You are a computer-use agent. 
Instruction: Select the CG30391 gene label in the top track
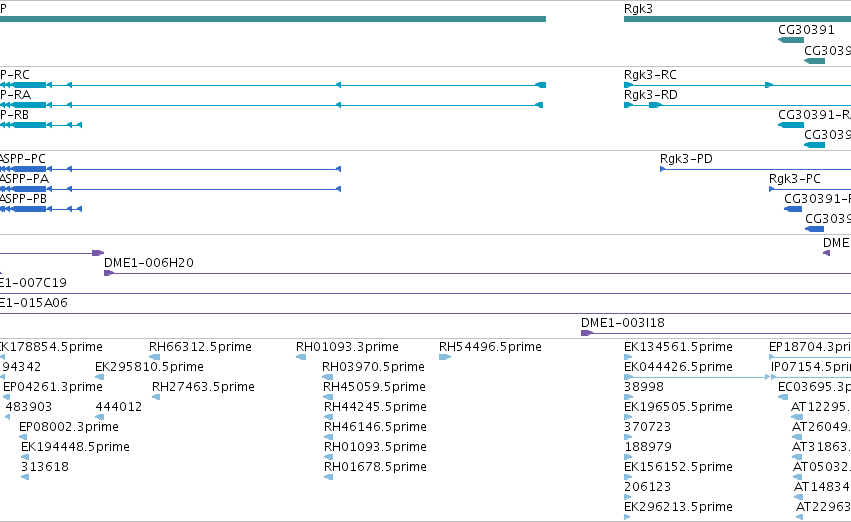point(806,30)
